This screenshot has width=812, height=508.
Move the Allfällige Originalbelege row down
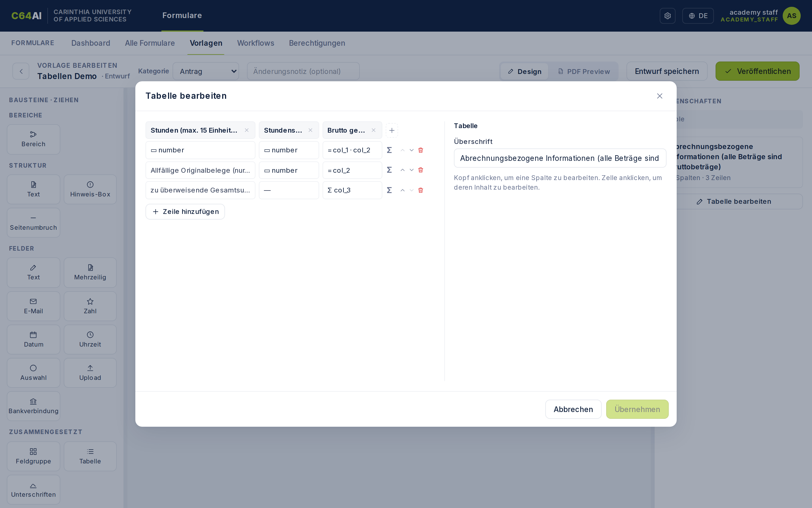coord(412,170)
